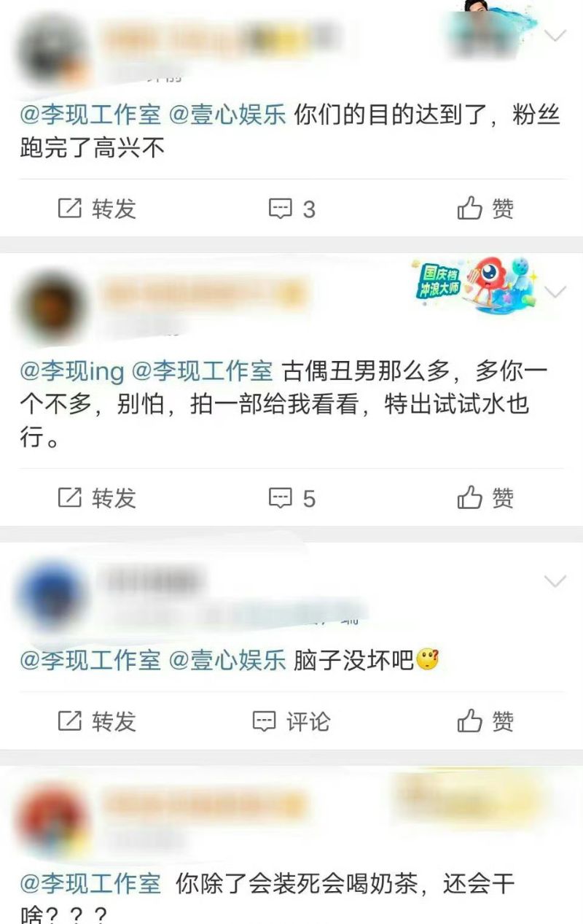583x924 pixels.
Task: Open @李现工作室 mention in first post
Action: [x=90, y=116]
